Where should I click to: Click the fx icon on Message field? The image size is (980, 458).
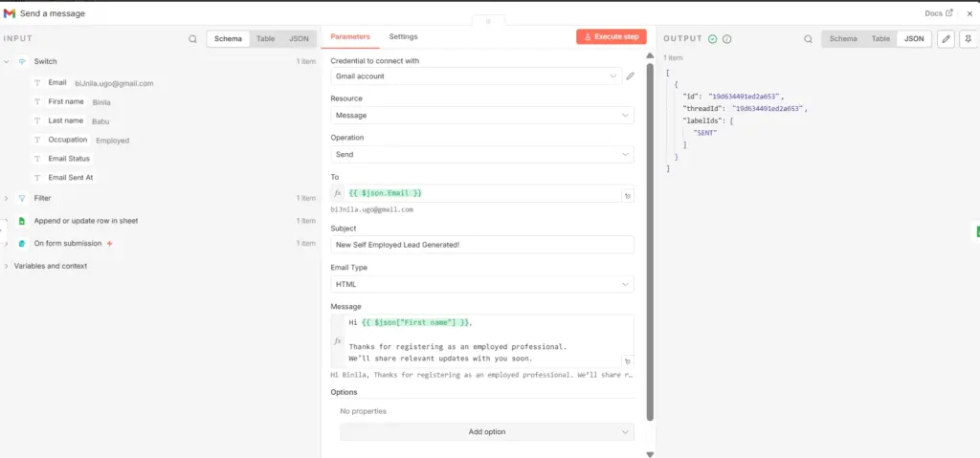pyautogui.click(x=338, y=341)
